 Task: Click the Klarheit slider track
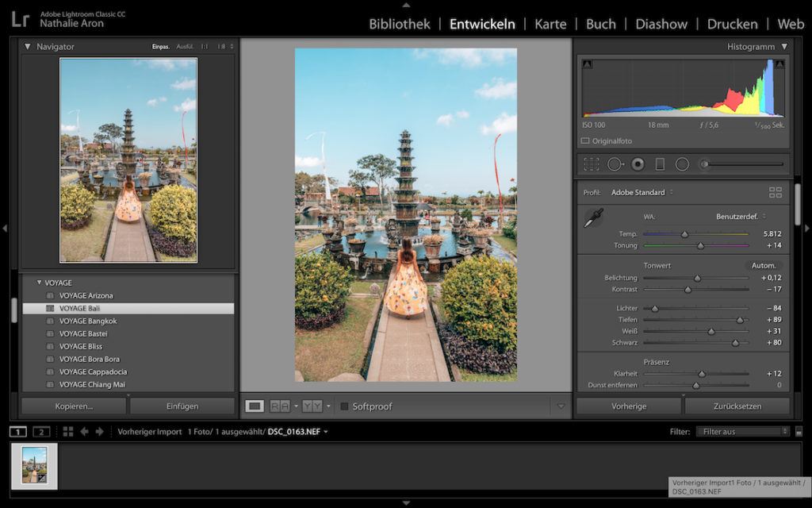[x=695, y=374]
